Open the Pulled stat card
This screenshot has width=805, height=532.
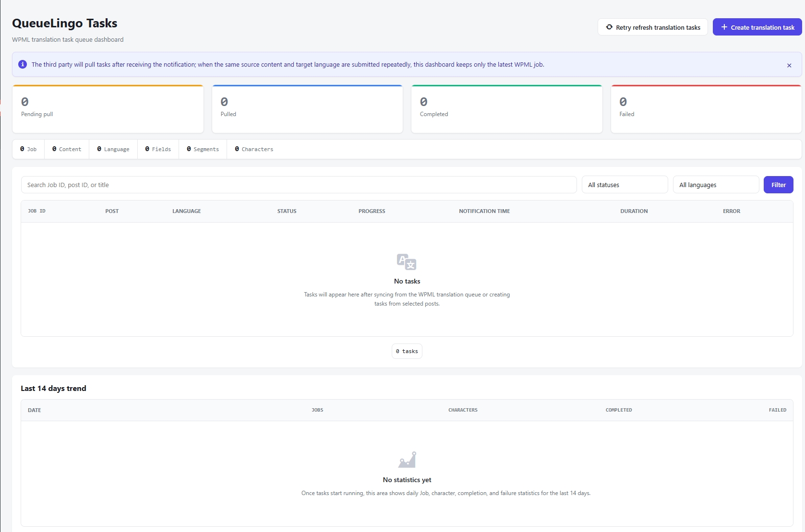307,109
